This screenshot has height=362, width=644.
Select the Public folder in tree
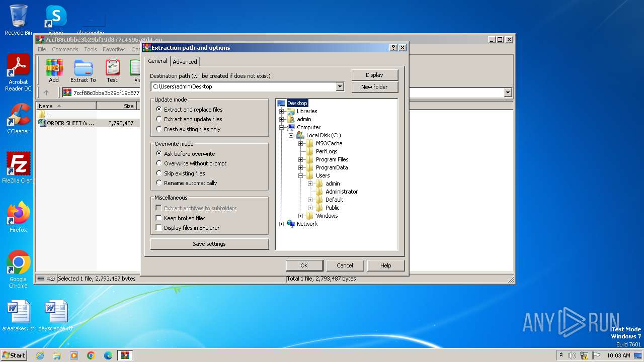click(332, 208)
